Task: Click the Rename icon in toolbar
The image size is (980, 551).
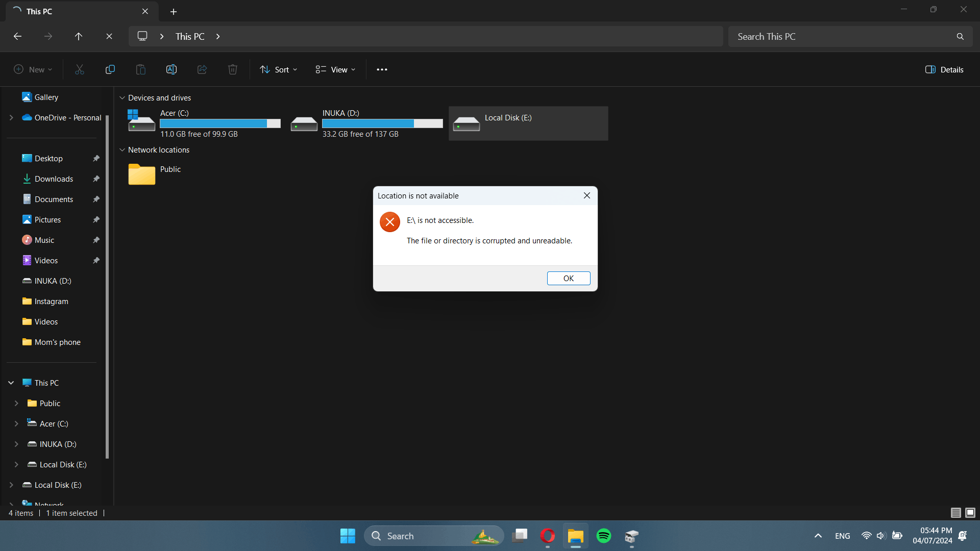Action: [x=171, y=69]
